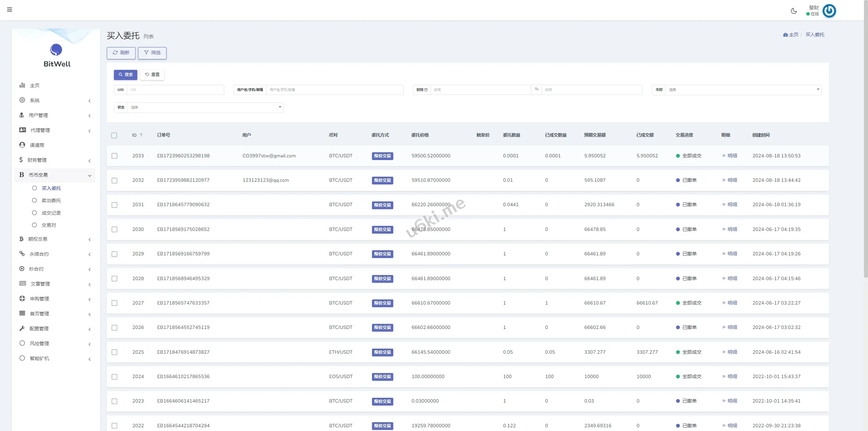This screenshot has width=868, height=431.
Task: Click the BitWell logo icon
Action: click(56, 50)
